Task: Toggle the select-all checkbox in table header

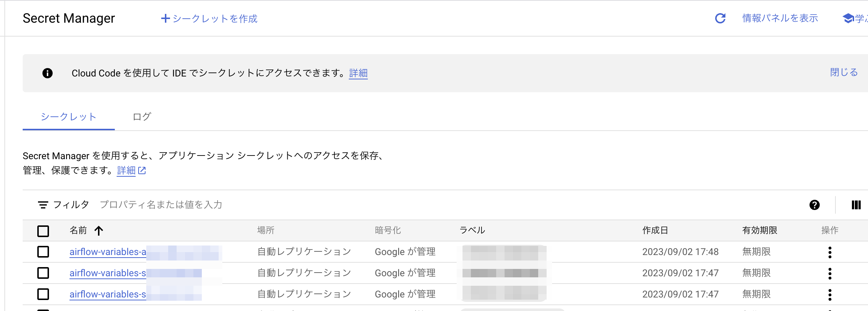Action: pos(43,231)
